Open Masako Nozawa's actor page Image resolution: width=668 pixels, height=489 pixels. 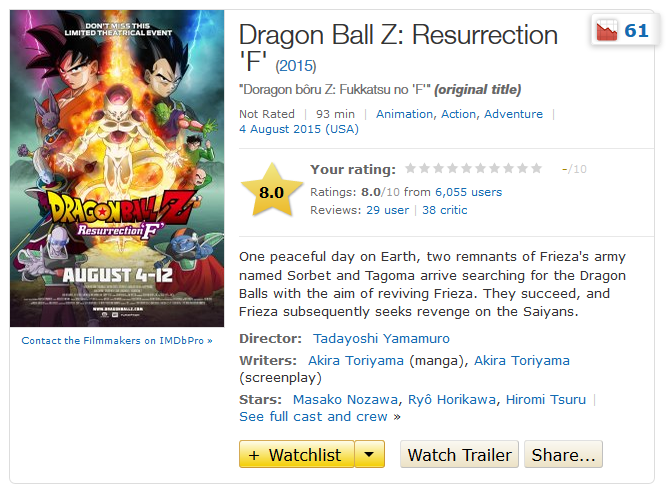(x=345, y=400)
